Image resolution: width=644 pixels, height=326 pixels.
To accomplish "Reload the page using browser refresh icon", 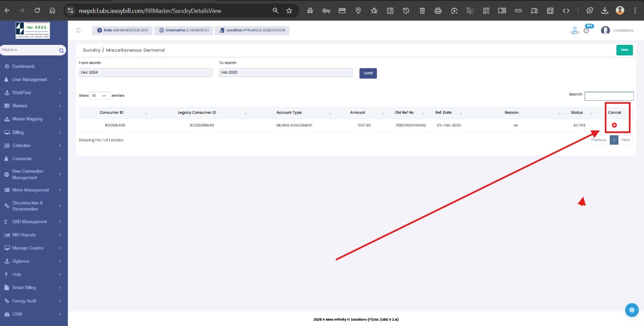I will click(37, 10).
